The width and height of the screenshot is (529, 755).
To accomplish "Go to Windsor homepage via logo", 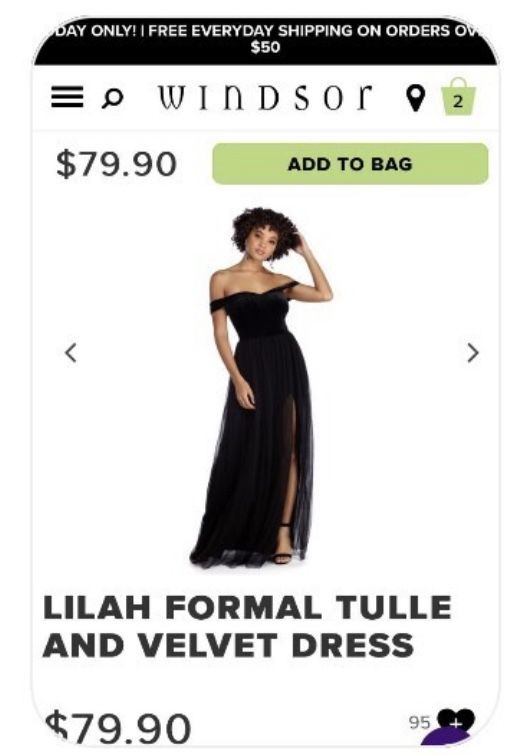I will [265, 98].
